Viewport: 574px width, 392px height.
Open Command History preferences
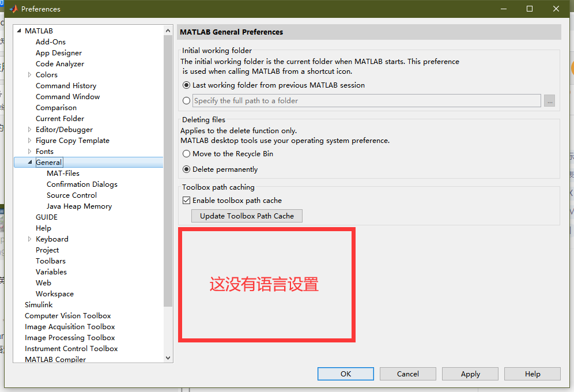coord(66,86)
